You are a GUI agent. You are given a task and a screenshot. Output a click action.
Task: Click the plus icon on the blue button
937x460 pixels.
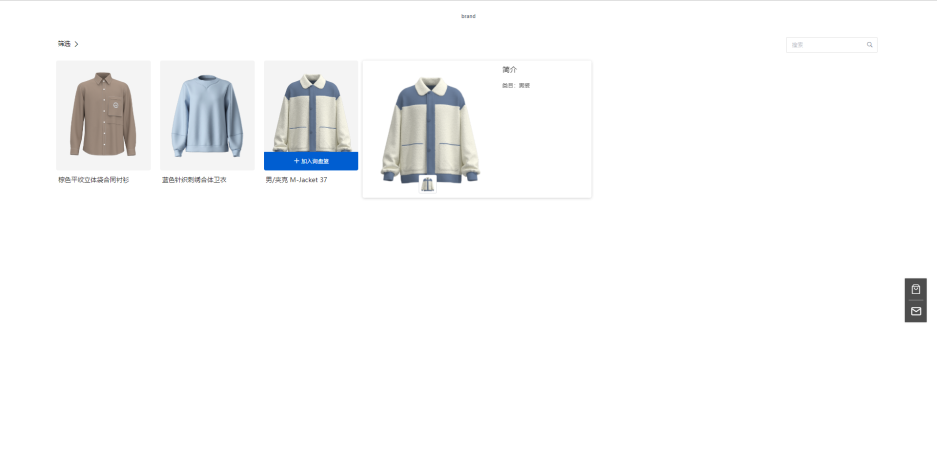(296, 161)
